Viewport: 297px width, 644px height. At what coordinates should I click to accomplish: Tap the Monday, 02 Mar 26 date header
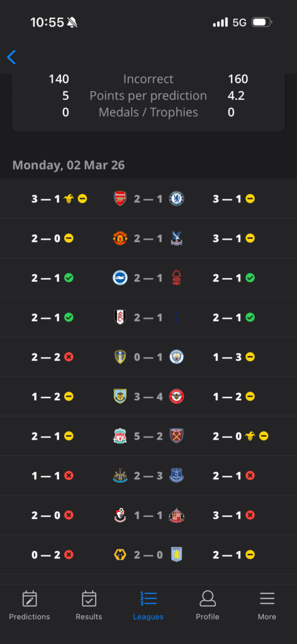69,165
